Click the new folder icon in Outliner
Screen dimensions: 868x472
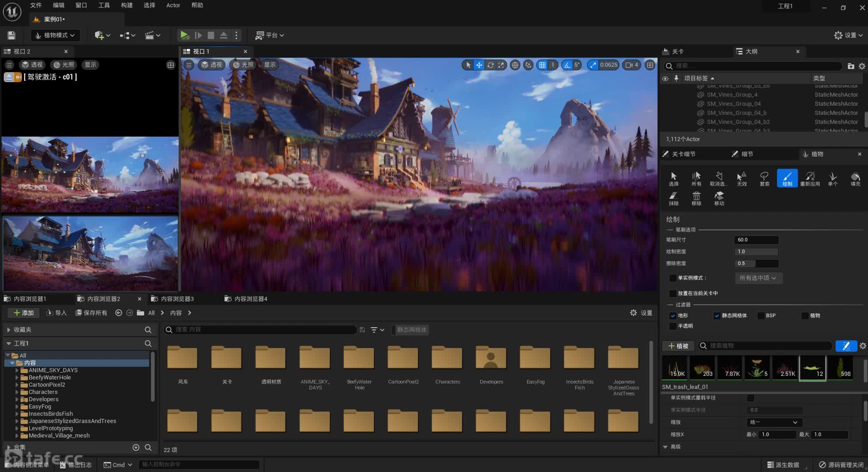point(850,66)
